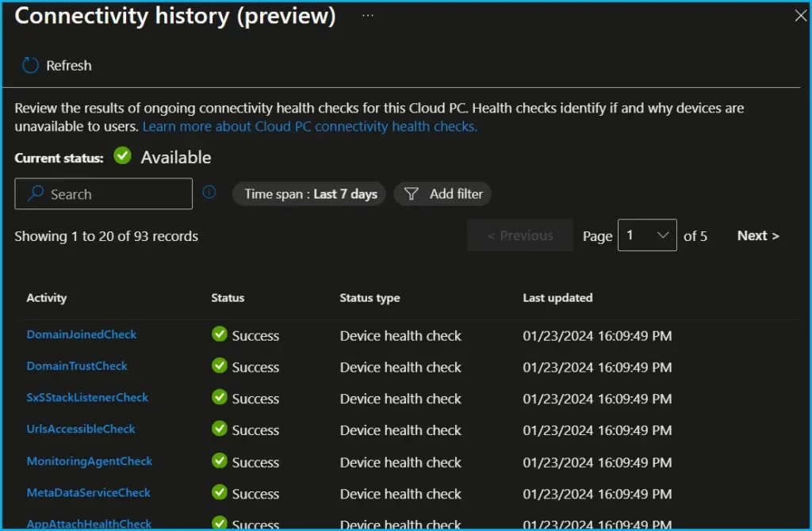Sort by the Last updated column header
Viewport: 812px width, 531px height.
pyautogui.click(x=557, y=297)
